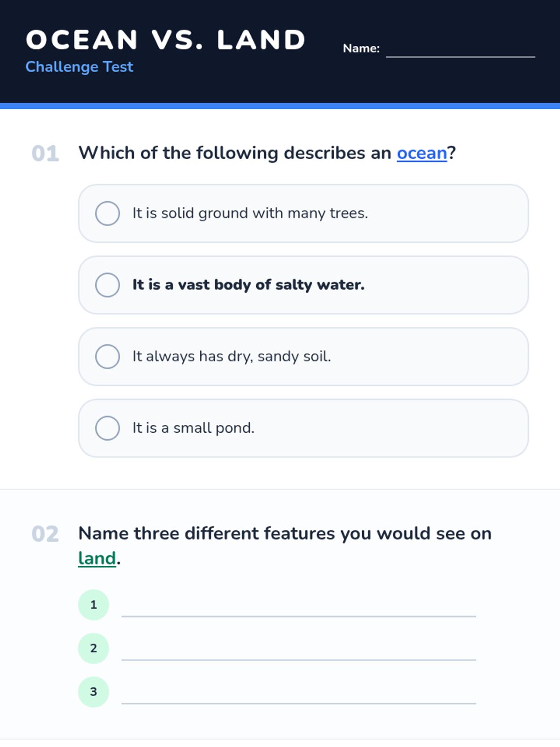
Task: Click the question number 01 label
Action: point(45,154)
